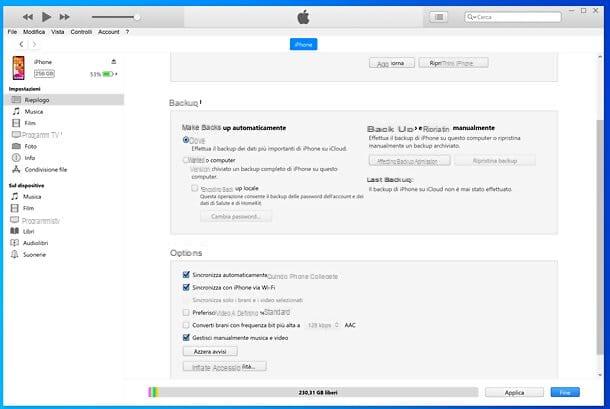Image resolution: width=610 pixels, height=409 pixels.
Task: Eject the iPhone using eject icon
Action: [114, 61]
